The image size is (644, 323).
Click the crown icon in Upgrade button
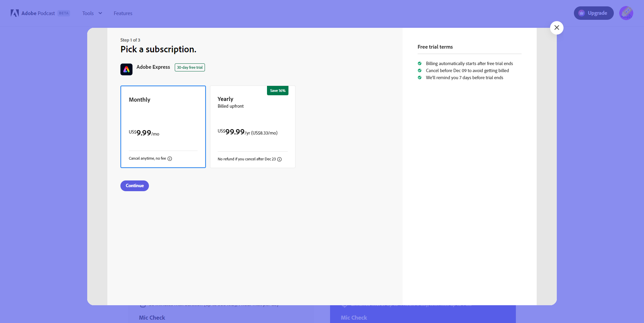pyautogui.click(x=582, y=13)
